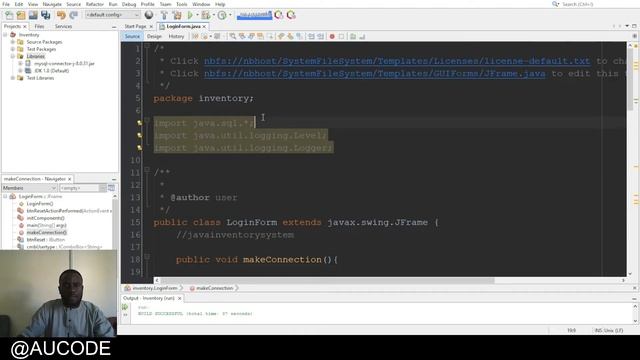Re-run with green arrows in Output panel
The height and width of the screenshot is (360, 640).
coord(125,307)
